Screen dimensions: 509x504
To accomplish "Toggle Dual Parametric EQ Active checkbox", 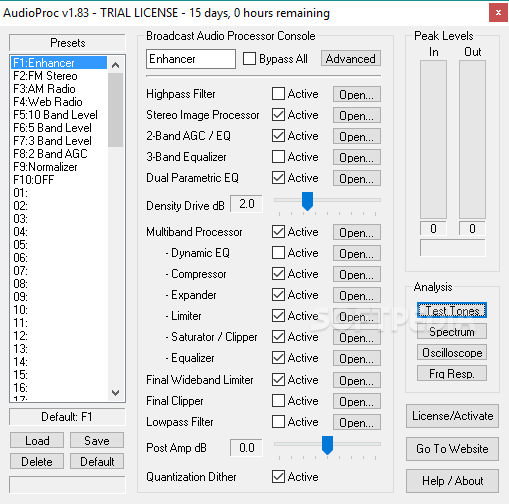I will [x=278, y=178].
